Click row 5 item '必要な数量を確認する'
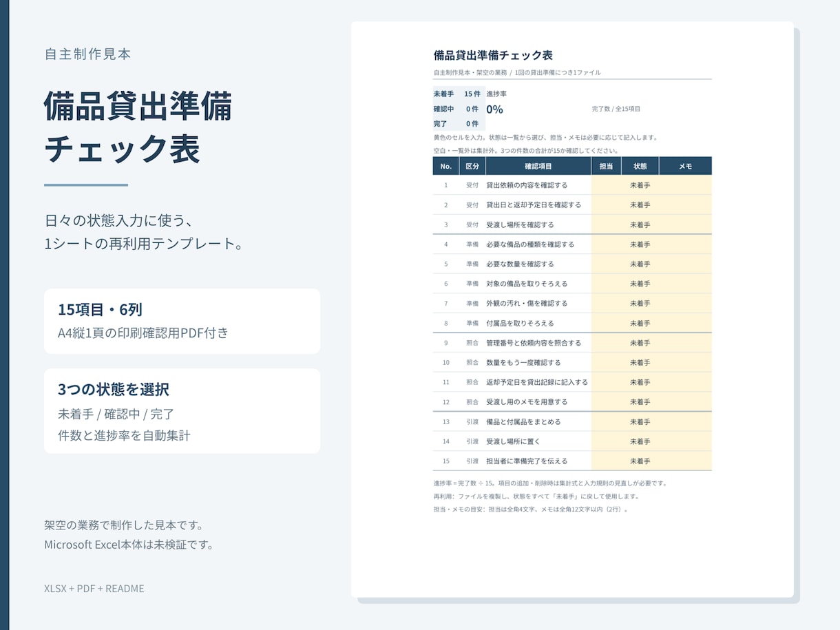 (x=520, y=264)
